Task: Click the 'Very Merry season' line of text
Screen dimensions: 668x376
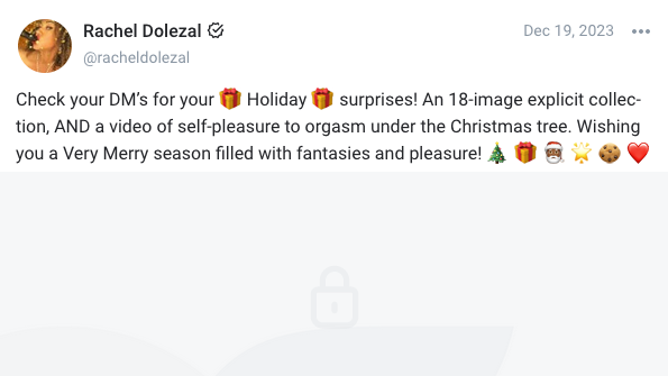Action: click(136, 153)
